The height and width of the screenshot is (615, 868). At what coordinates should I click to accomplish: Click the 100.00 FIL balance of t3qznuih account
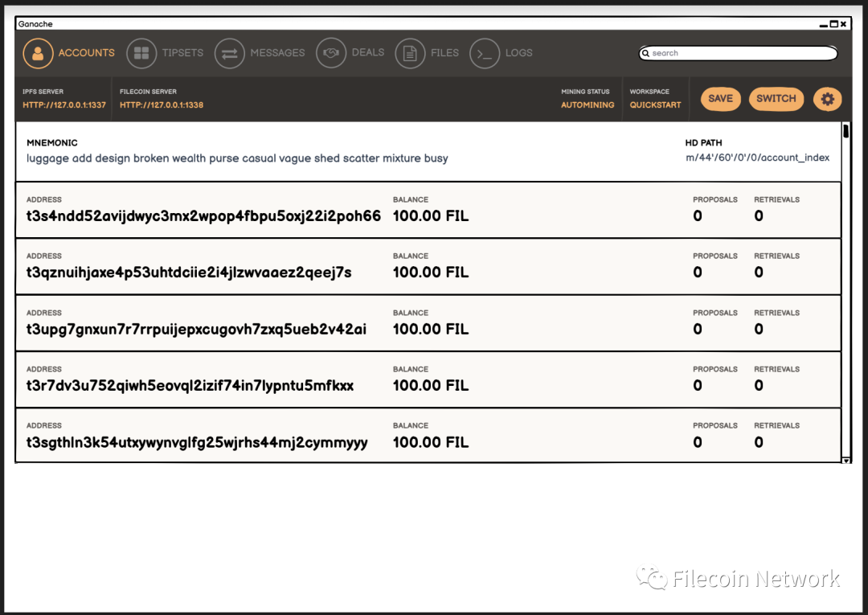coord(431,273)
